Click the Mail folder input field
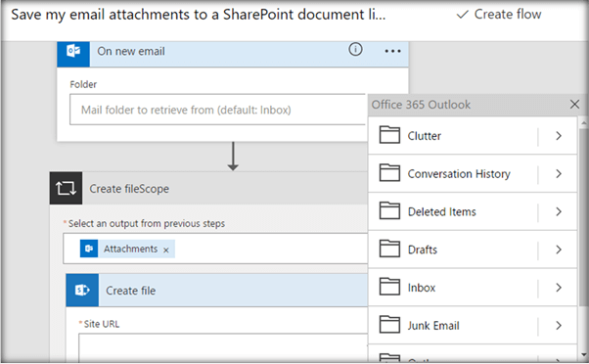The image size is (589, 364). pyautogui.click(x=218, y=110)
